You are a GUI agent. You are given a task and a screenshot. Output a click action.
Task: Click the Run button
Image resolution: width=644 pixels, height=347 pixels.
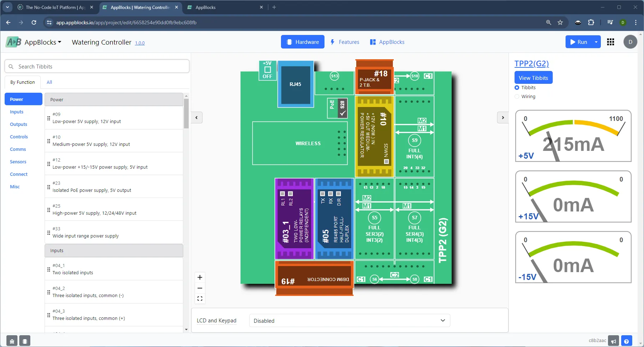click(x=578, y=42)
